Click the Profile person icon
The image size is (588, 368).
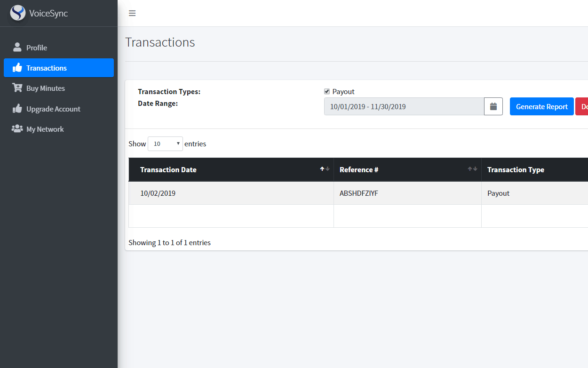point(17,47)
